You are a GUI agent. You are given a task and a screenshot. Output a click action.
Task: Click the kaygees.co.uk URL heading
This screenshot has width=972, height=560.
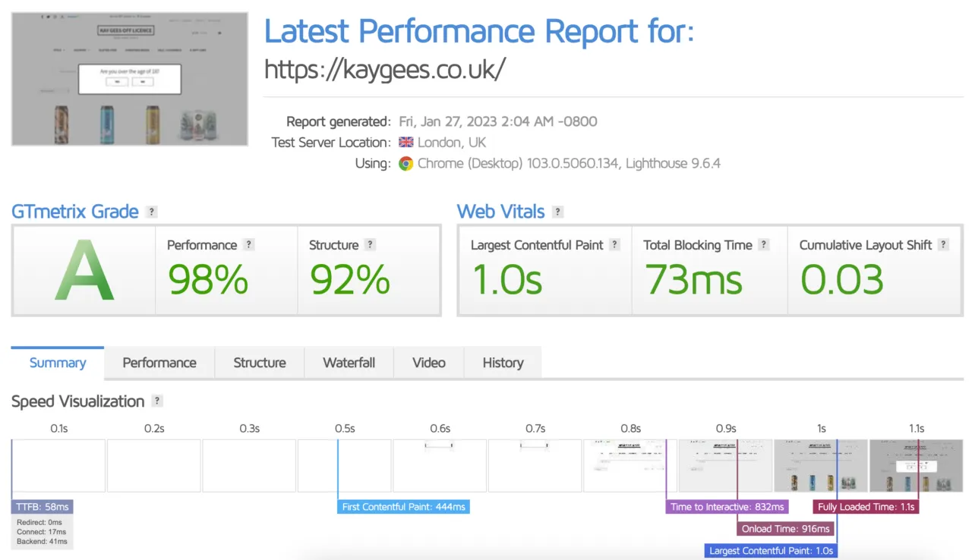point(385,69)
